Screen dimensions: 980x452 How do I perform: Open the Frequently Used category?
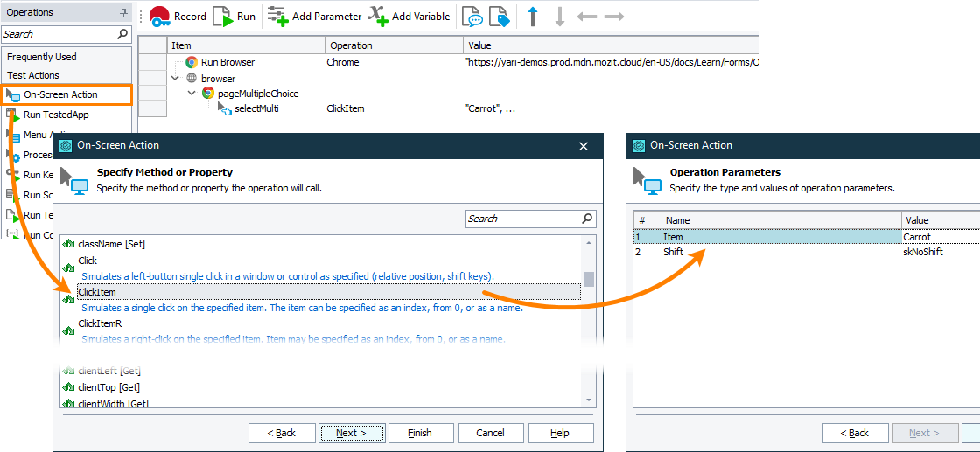click(x=42, y=57)
